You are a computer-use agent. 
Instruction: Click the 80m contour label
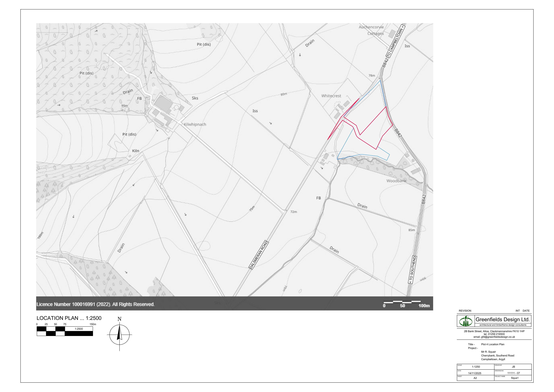[x=284, y=94]
